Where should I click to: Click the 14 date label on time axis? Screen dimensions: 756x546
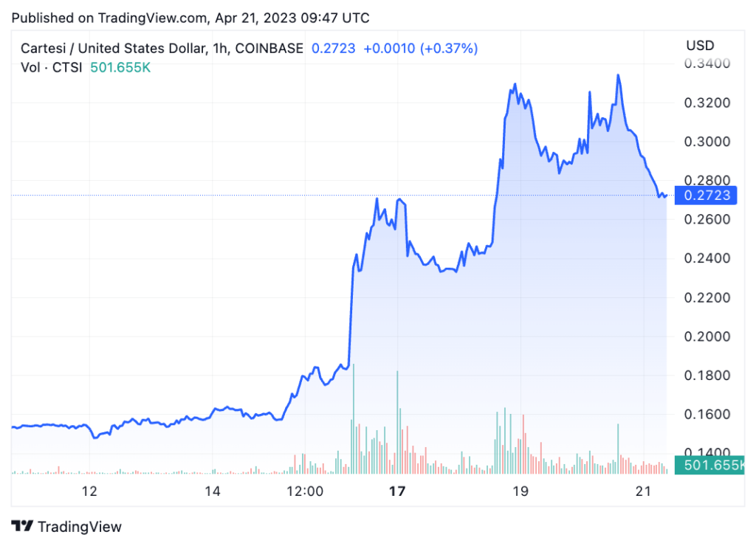click(213, 491)
